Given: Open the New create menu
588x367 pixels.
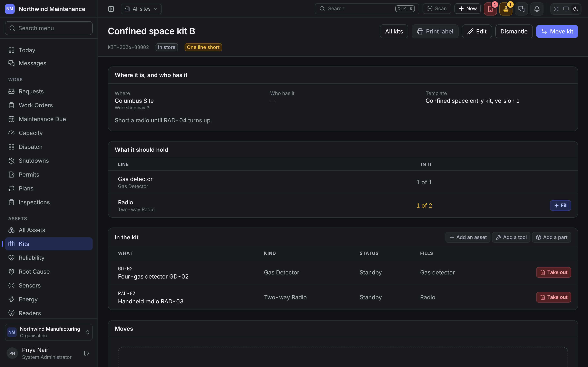Looking at the screenshot, I should pos(468,9).
